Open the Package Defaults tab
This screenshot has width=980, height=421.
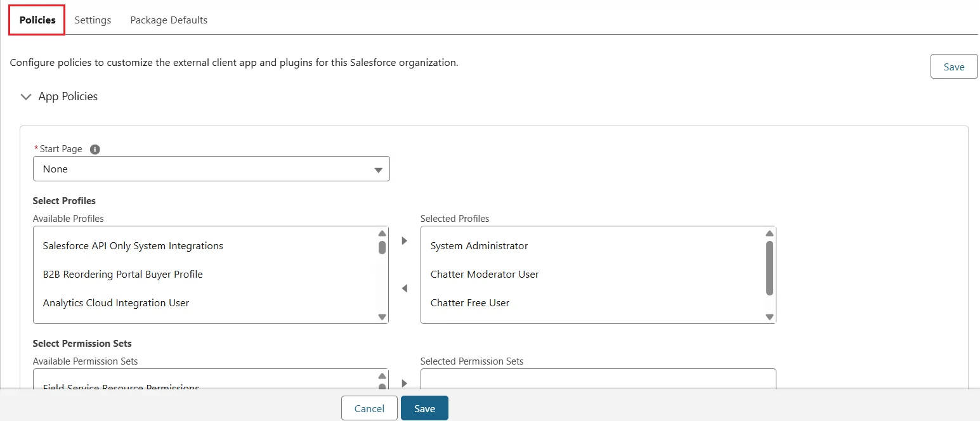[x=168, y=20]
